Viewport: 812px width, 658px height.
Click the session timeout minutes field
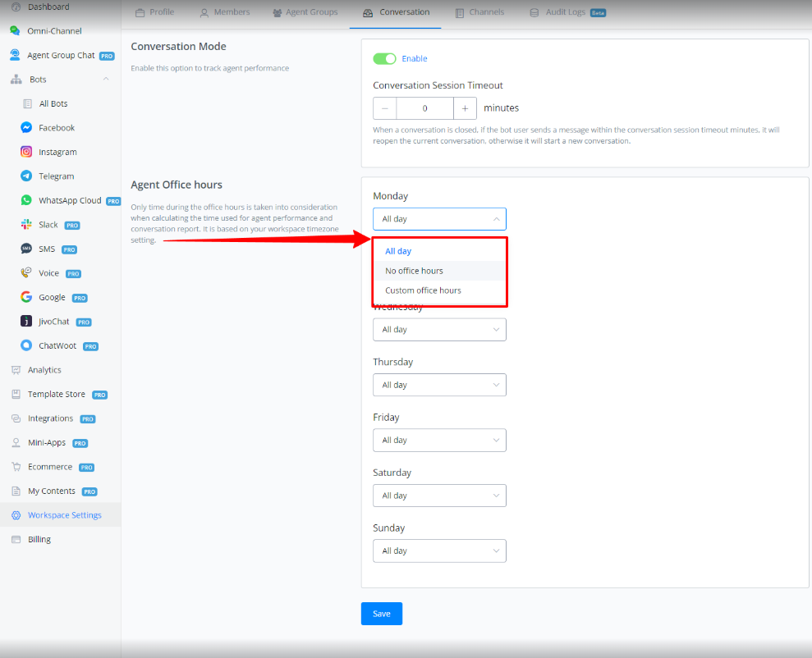point(424,108)
